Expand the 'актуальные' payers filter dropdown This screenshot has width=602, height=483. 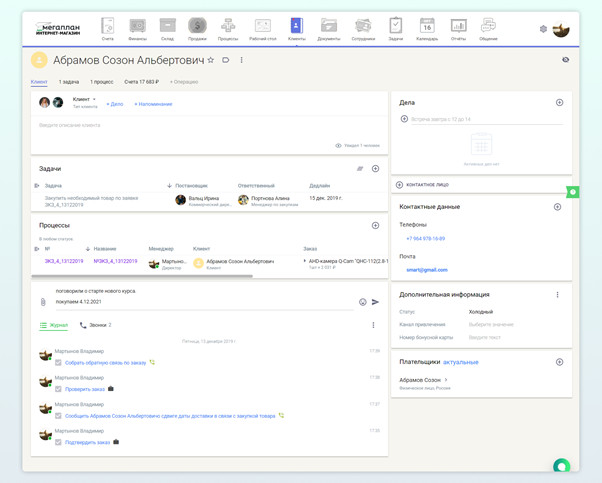(x=461, y=362)
